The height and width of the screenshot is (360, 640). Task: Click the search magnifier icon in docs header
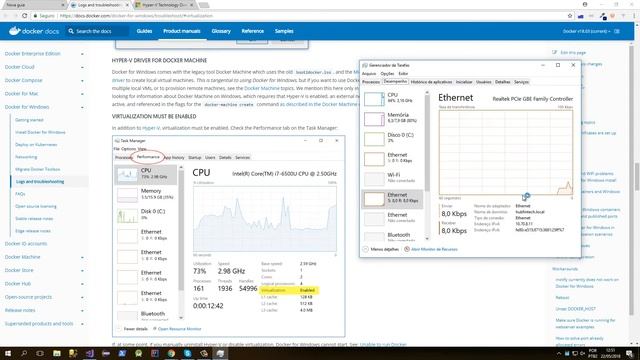tap(71, 31)
